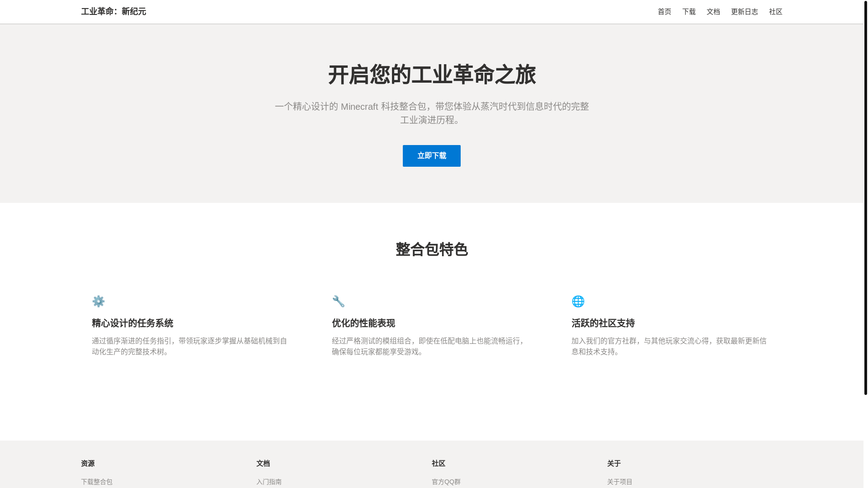Click the hero subtitle mentioning Minecraft 科技整合包
The height and width of the screenshot is (488, 868).
pos(432,113)
